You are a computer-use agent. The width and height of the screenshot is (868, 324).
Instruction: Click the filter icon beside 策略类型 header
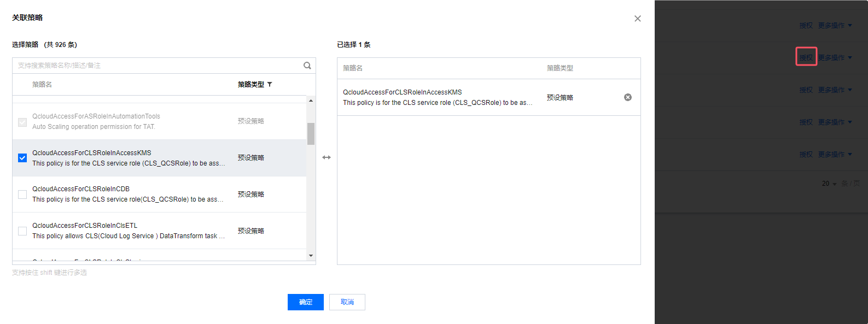point(270,85)
